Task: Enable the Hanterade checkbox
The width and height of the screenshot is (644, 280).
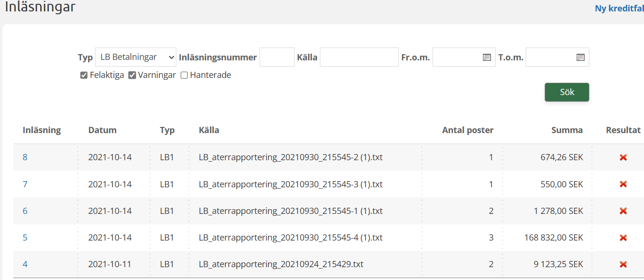Action: (184, 75)
